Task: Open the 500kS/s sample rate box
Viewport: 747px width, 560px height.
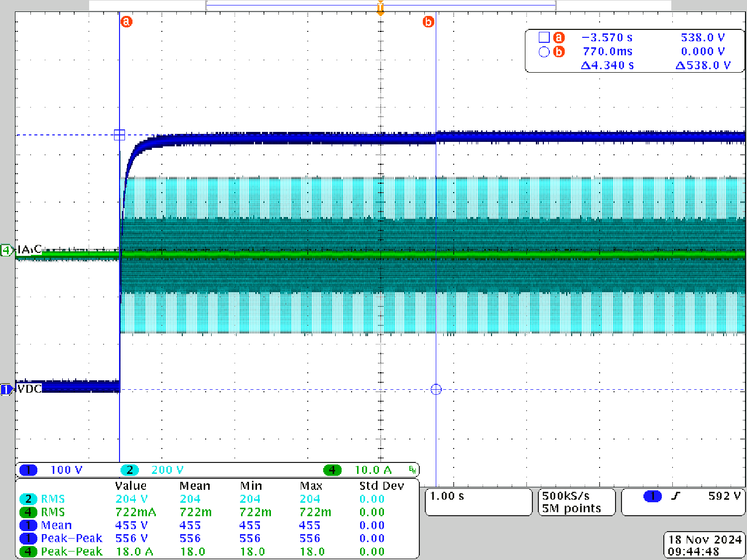Action: point(577,502)
